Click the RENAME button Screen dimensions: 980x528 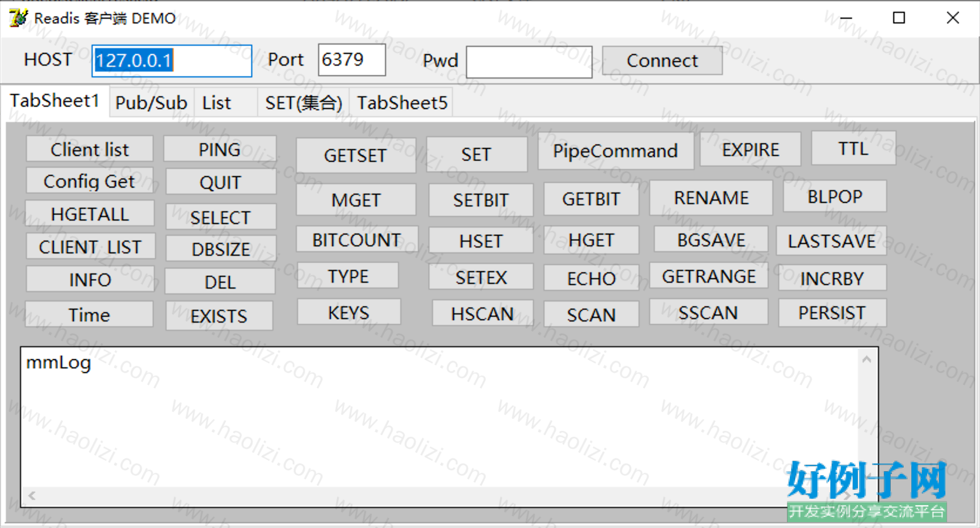pos(711,198)
